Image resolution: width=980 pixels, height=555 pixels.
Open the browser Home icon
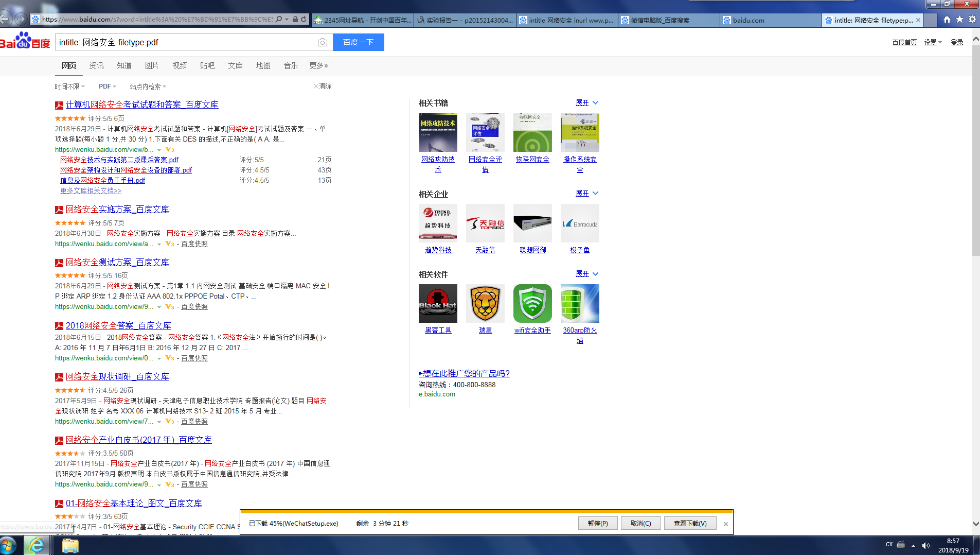(947, 20)
